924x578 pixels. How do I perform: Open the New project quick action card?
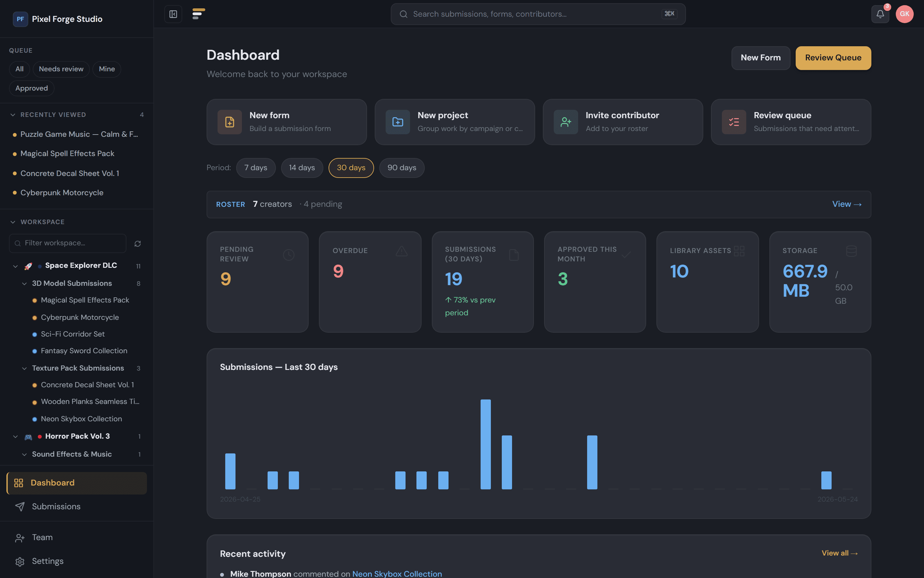pyautogui.click(x=455, y=122)
